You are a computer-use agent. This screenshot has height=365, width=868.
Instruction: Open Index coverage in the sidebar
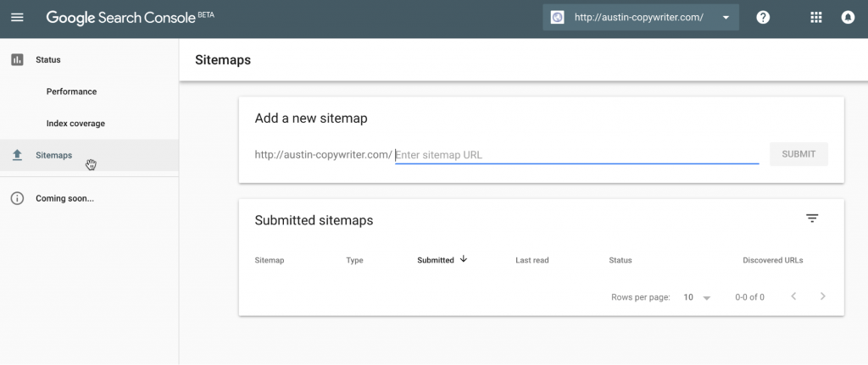coord(75,124)
